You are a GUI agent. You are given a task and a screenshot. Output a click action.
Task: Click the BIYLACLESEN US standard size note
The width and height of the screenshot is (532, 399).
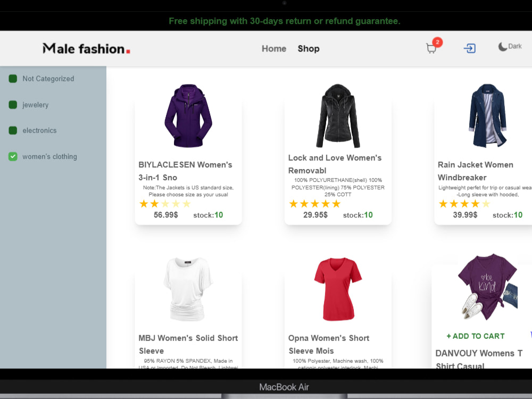point(188,191)
